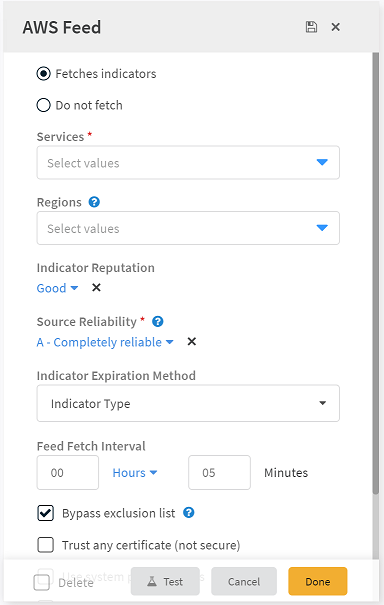
Task: Click the save icon in AWS Feed header
Action: 311,27
